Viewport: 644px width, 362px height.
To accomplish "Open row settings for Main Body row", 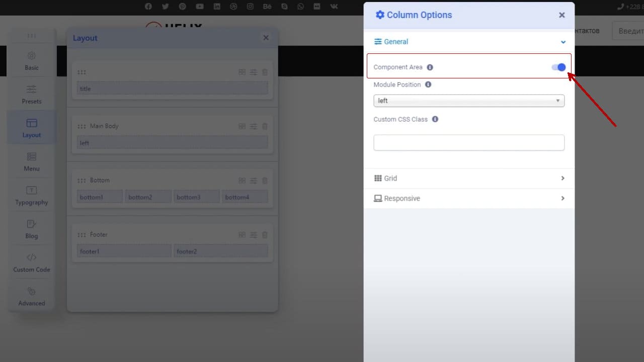I will [254, 126].
